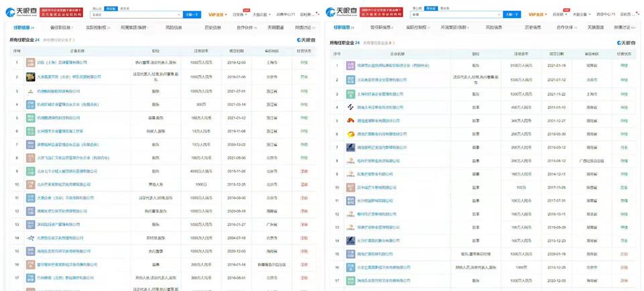This screenshot has height=291, width=644.
Task: Open row 6 yellow mango logo, right page
Action: click(350, 134)
